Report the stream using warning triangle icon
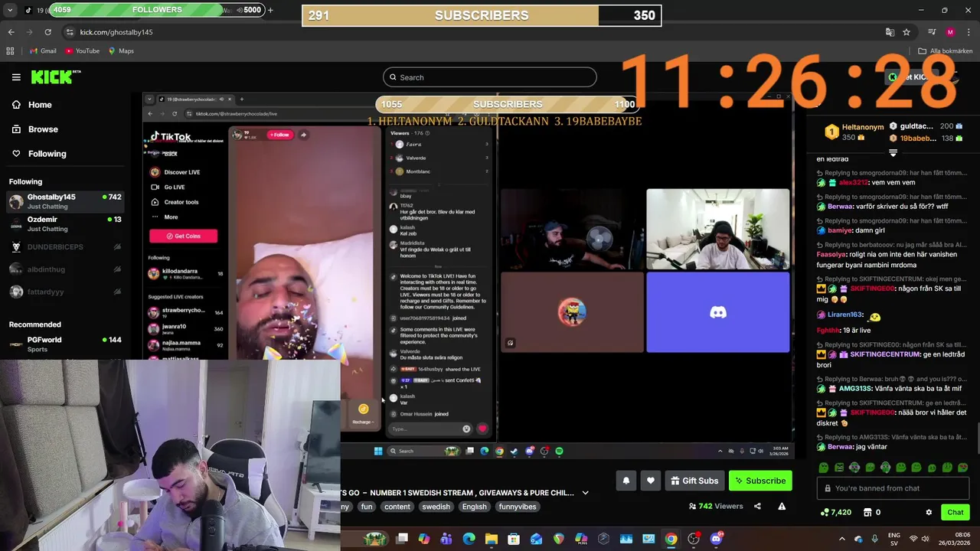980x551 pixels. 782,506
